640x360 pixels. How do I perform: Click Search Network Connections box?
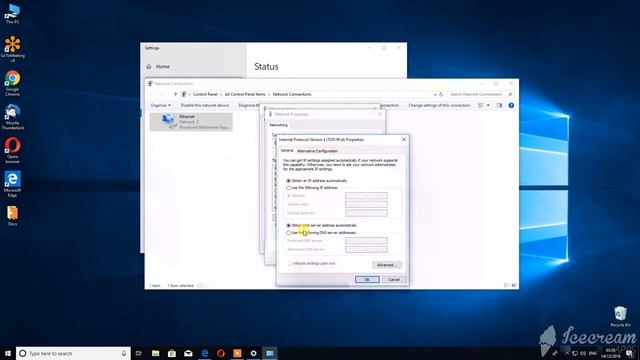[480, 94]
